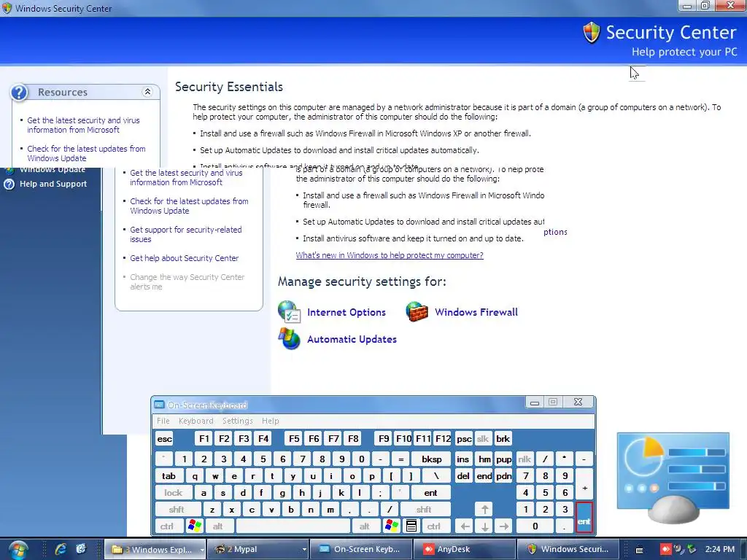
Task: Click Windows Security Center title shield icon
Action: point(7,8)
